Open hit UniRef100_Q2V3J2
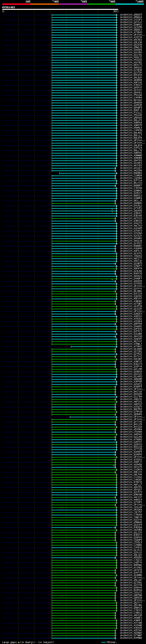Image resolution: width=146 pixels, height=644 pixels. tap(131, 22)
